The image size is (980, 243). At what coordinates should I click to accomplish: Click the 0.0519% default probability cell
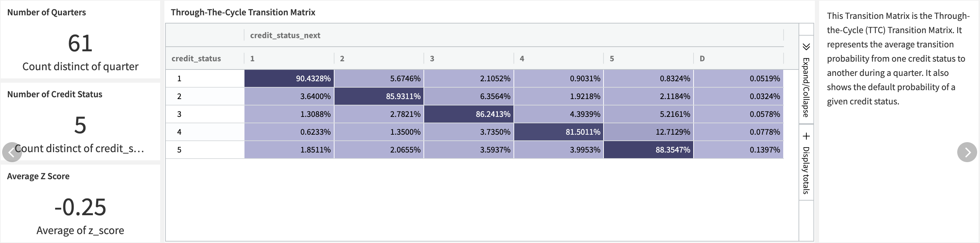[738, 78]
